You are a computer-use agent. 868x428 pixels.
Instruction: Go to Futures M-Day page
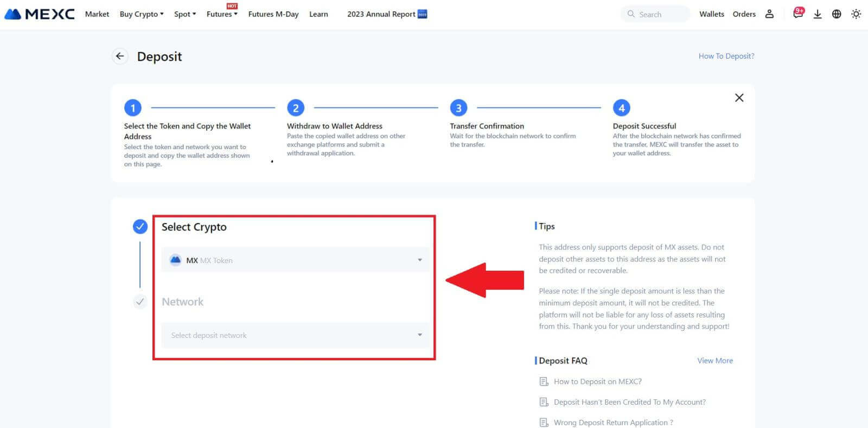pos(273,14)
